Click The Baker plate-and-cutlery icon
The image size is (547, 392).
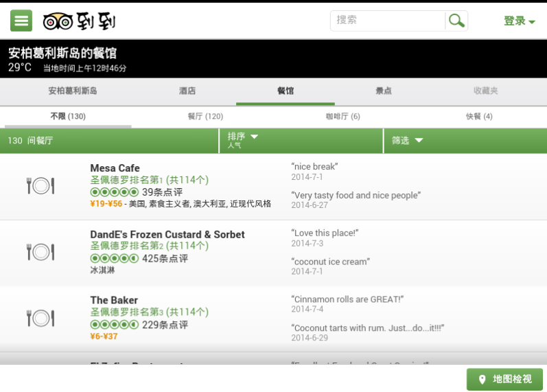(40, 319)
